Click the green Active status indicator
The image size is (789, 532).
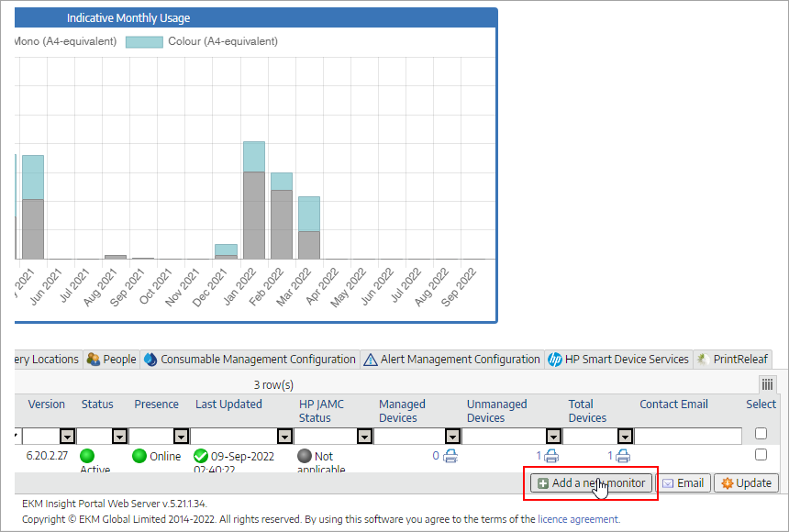click(x=88, y=456)
